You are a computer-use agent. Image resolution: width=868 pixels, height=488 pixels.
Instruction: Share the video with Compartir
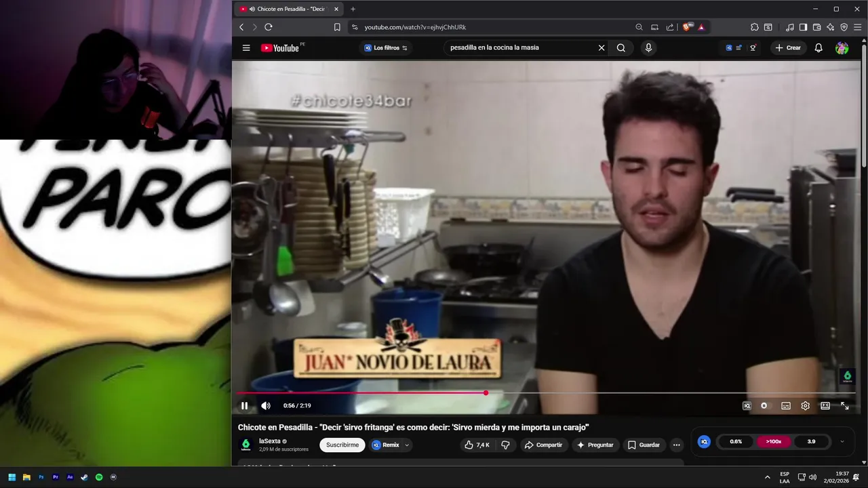click(543, 445)
